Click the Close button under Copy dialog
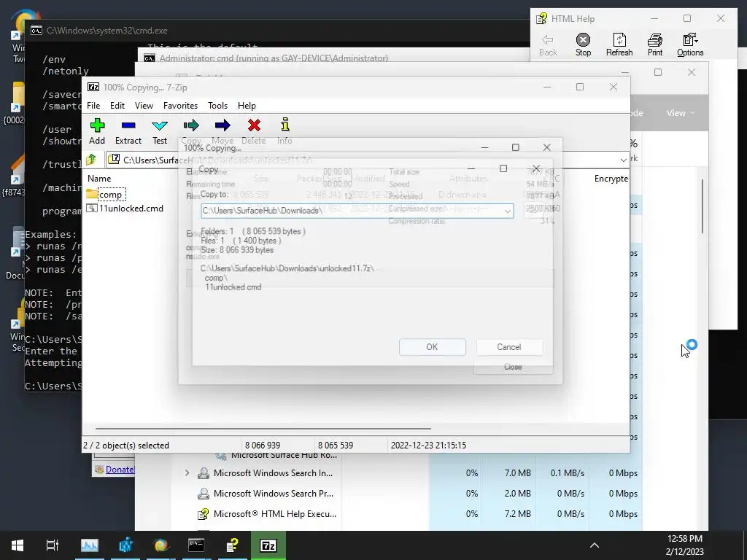 click(513, 367)
